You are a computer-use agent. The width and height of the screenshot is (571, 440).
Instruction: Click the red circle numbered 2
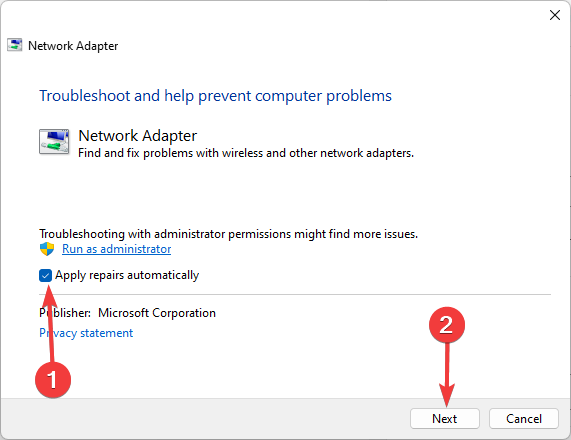coord(447,325)
